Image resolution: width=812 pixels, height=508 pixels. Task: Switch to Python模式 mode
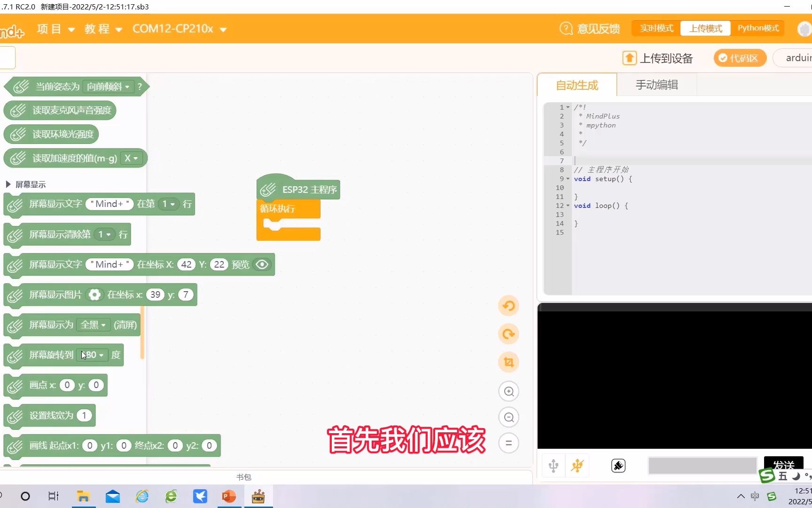tap(758, 28)
